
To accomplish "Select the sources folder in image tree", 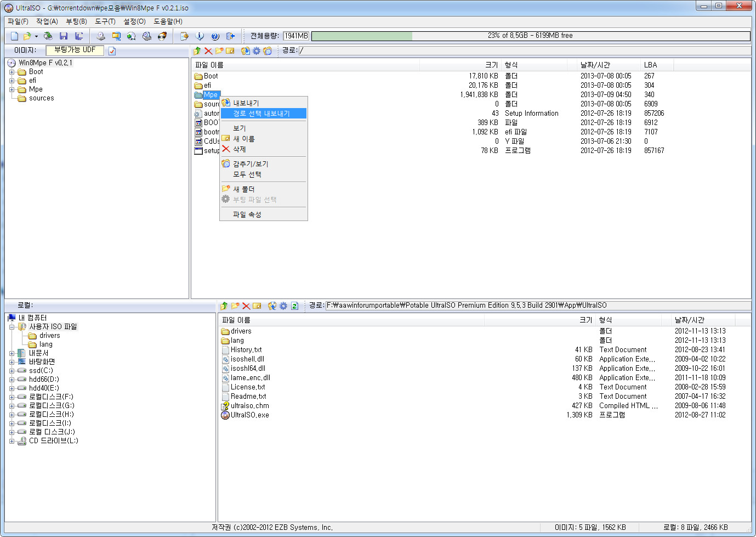I will [x=42, y=98].
